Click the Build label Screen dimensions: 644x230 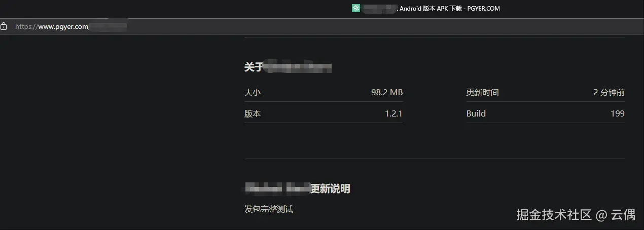click(476, 113)
